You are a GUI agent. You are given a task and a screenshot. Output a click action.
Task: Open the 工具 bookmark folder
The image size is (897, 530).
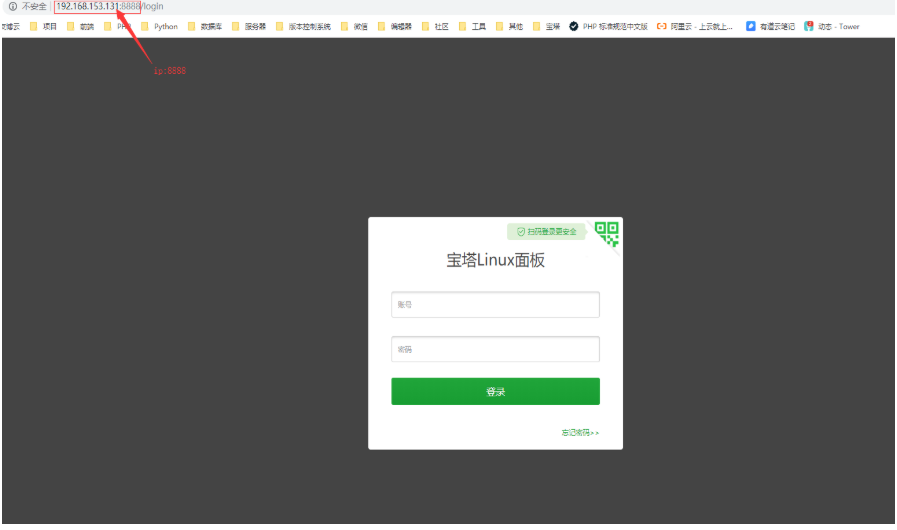coord(473,26)
